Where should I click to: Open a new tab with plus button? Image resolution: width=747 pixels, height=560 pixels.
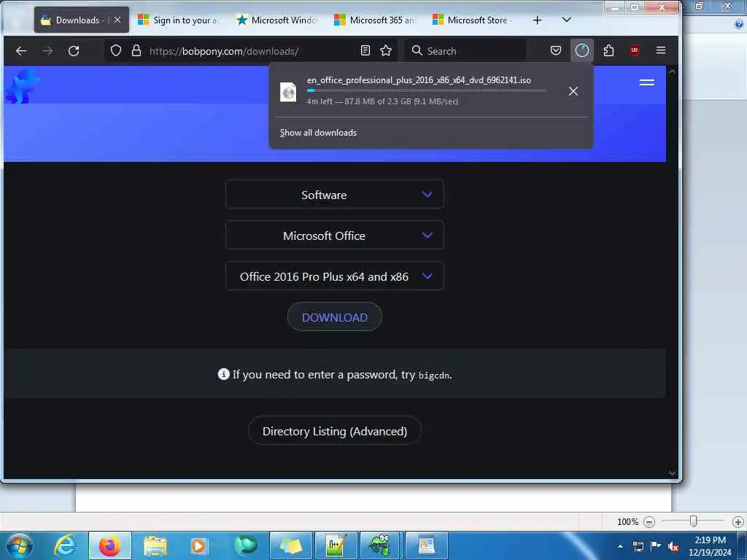[537, 20]
